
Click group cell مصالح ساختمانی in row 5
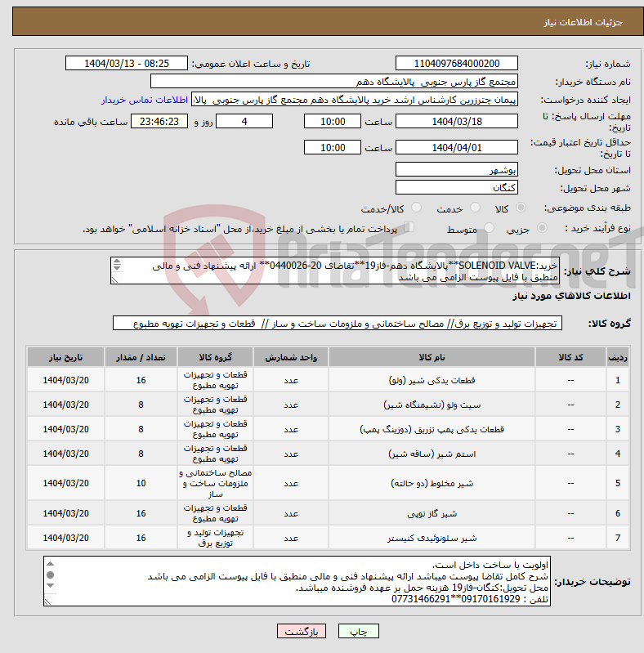[x=216, y=484]
